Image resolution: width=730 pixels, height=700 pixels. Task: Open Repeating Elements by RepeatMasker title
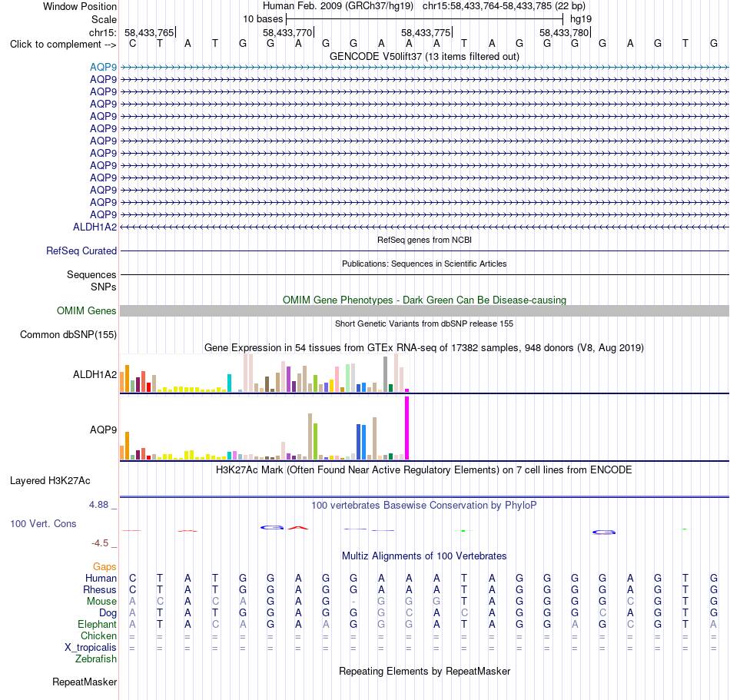(424, 671)
